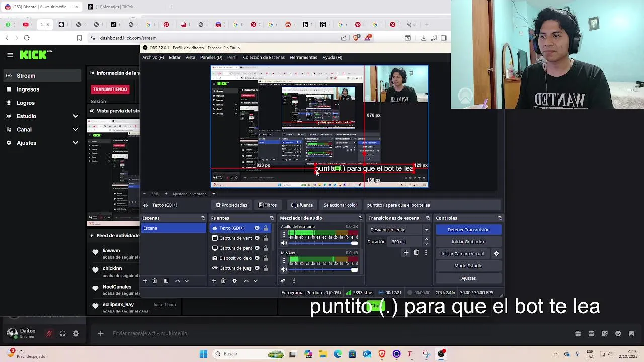Add a new source in the Fuentes panel
The image size is (644, 362).
[214, 281]
